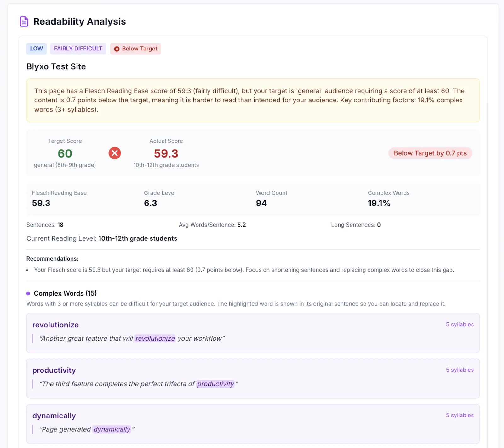Click the Grade Level 6.3 metric
Viewport: 504px width, 448px height.
pyautogui.click(x=160, y=199)
